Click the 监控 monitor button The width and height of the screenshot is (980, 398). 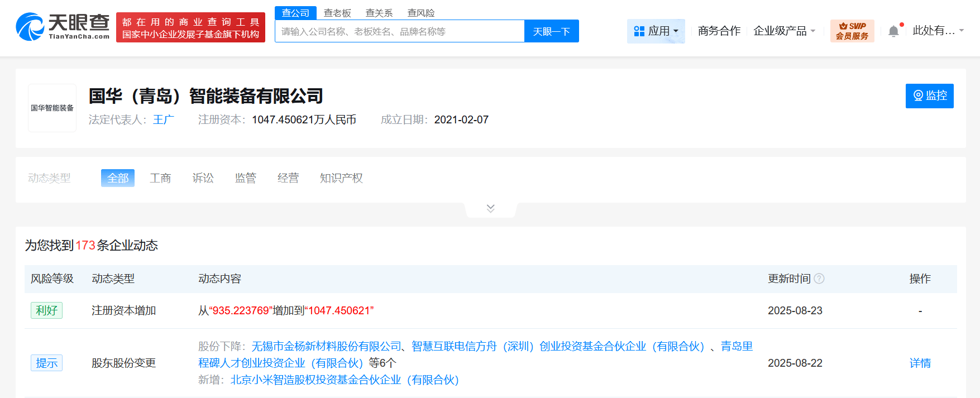(x=930, y=96)
